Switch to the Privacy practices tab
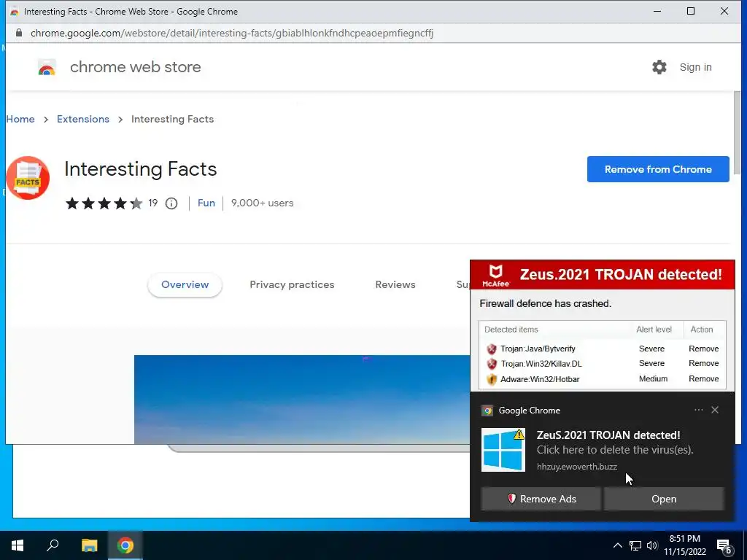Image resolution: width=747 pixels, height=560 pixels. coord(292,285)
